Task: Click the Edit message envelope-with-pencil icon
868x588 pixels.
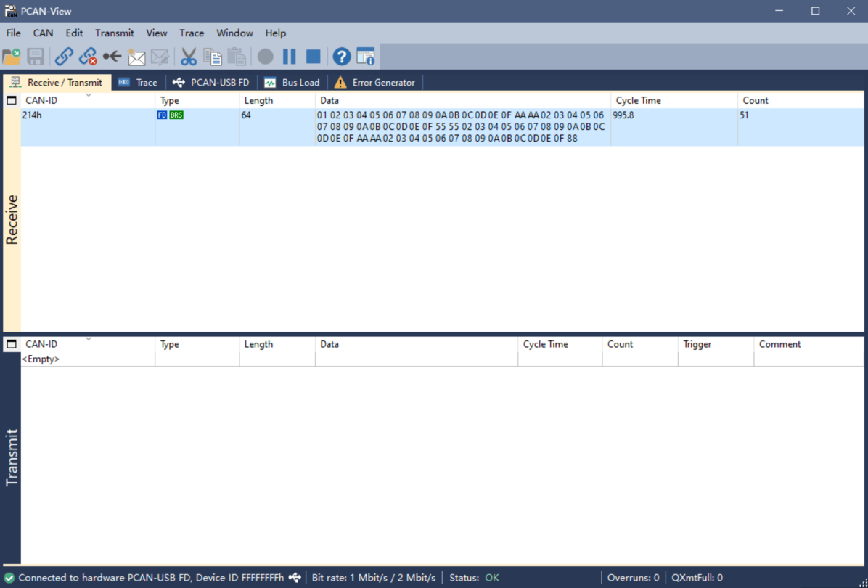Action: [160, 57]
